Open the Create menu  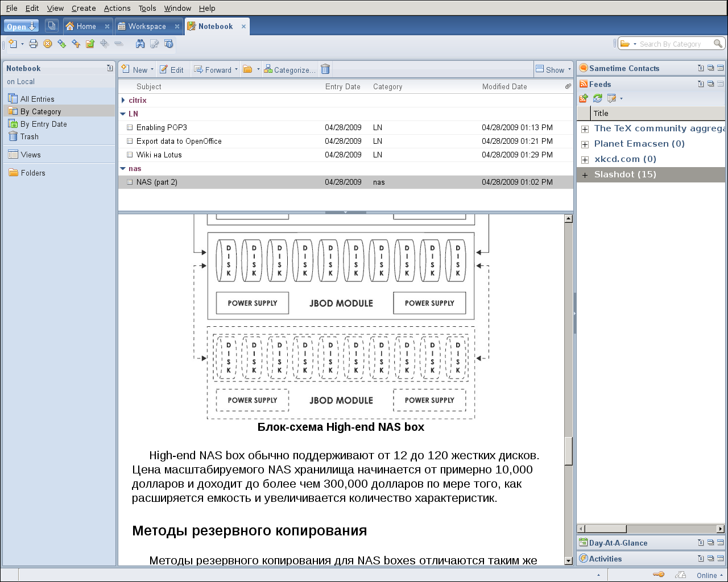(84, 8)
